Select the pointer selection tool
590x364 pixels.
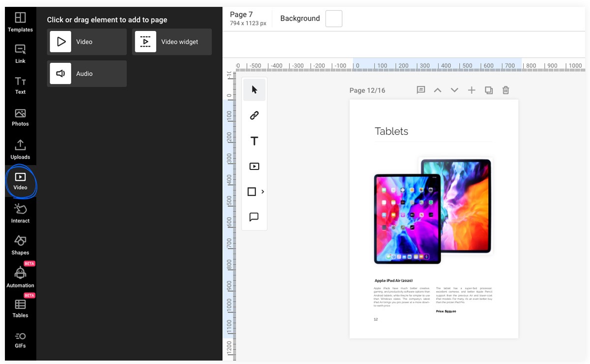click(x=254, y=89)
